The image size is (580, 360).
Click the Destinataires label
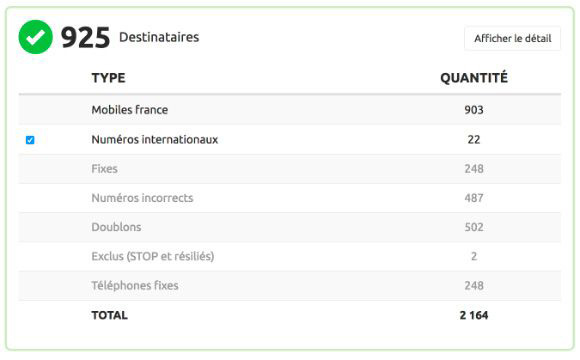[x=159, y=37]
